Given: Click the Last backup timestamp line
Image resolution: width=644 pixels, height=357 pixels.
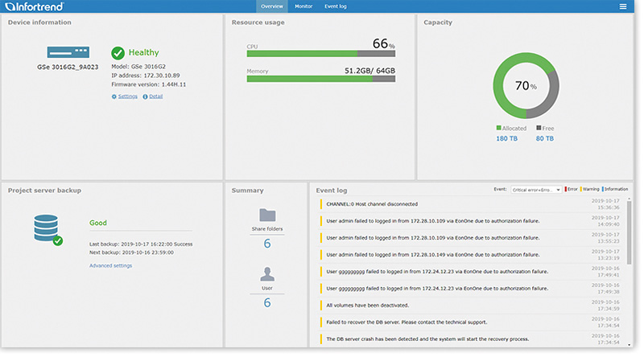Looking at the screenshot, I should click(x=141, y=244).
